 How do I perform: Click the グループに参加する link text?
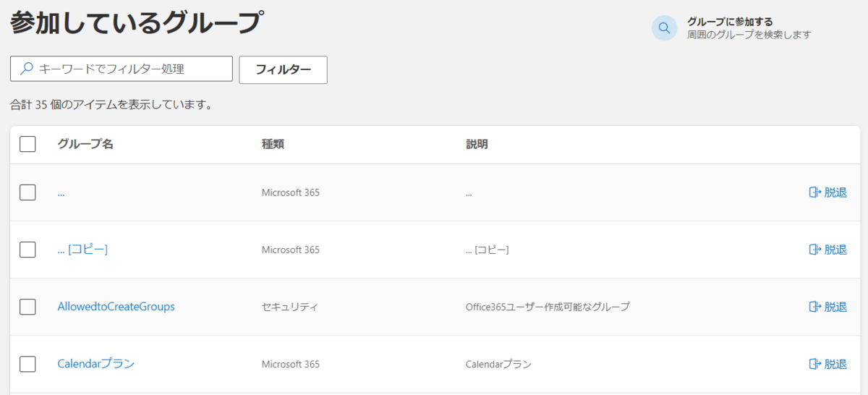730,22
